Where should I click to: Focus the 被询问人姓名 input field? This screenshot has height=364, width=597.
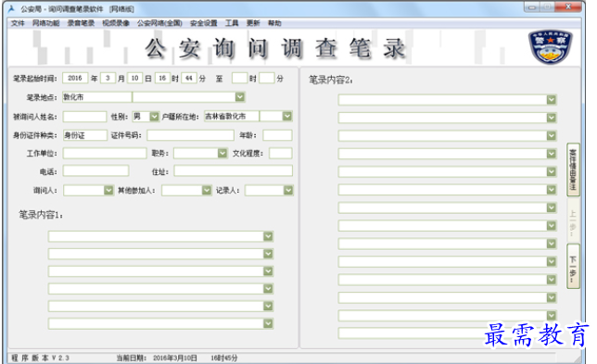pyautogui.click(x=84, y=117)
